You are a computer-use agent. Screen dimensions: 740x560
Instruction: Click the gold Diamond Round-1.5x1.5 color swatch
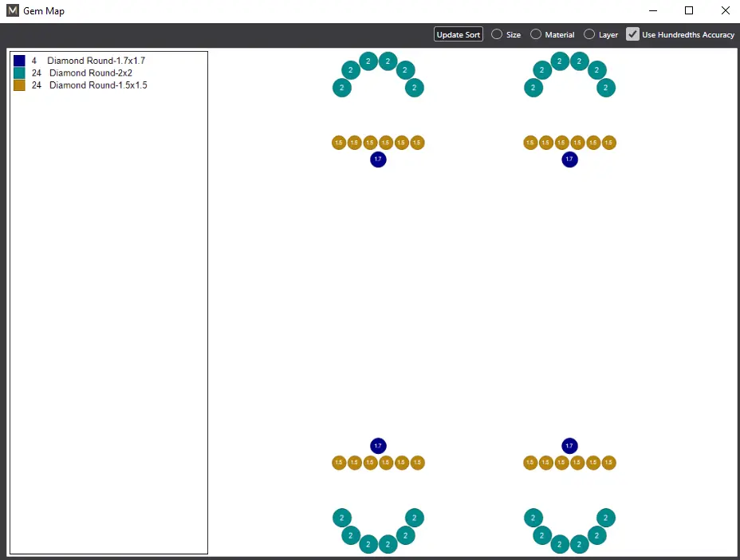tap(19, 85)
